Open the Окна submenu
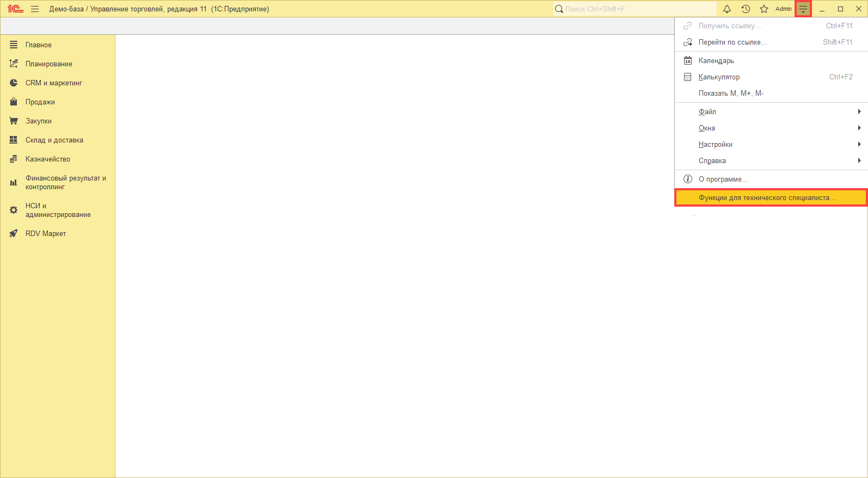868x478 pixels. [x=771, y=128]
